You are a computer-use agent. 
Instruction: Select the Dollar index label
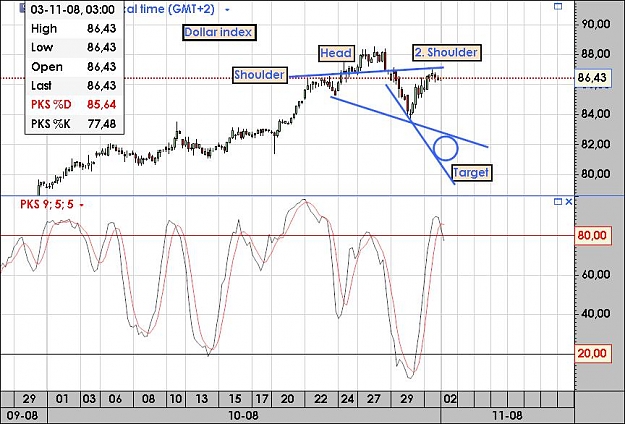pyautogui.click(x=218, y=32)
